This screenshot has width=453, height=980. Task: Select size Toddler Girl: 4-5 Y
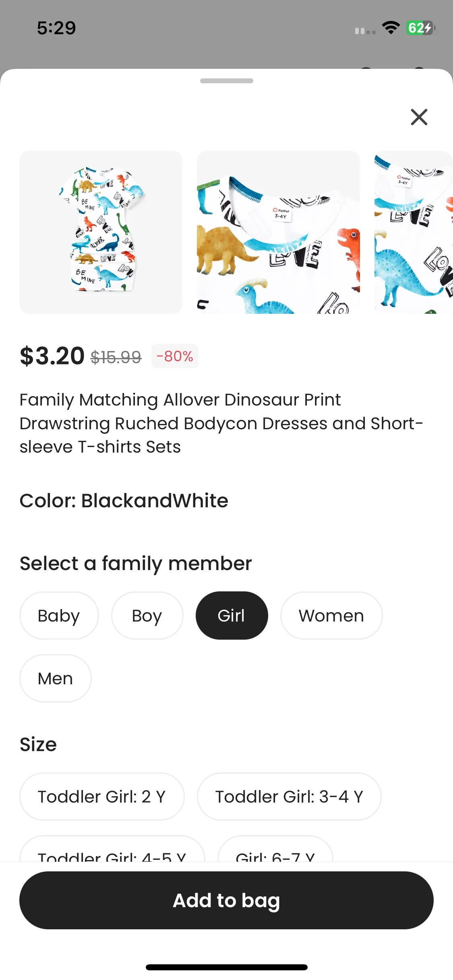112,852
